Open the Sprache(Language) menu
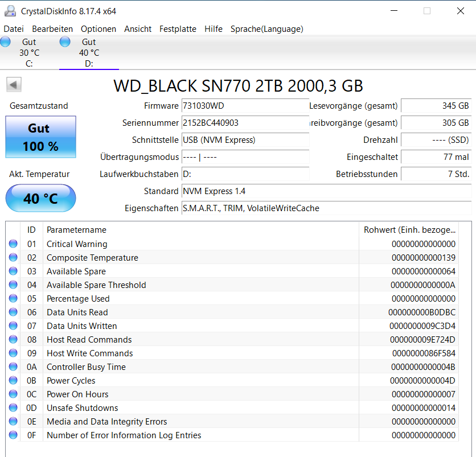 [x=267, y=29]
